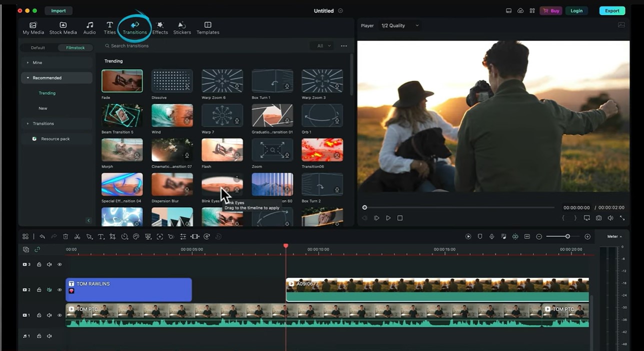Viewport: 644px width, 351px height.
Task: Click the grid layout icon in timeline toolbar
Action: point(26,236)
